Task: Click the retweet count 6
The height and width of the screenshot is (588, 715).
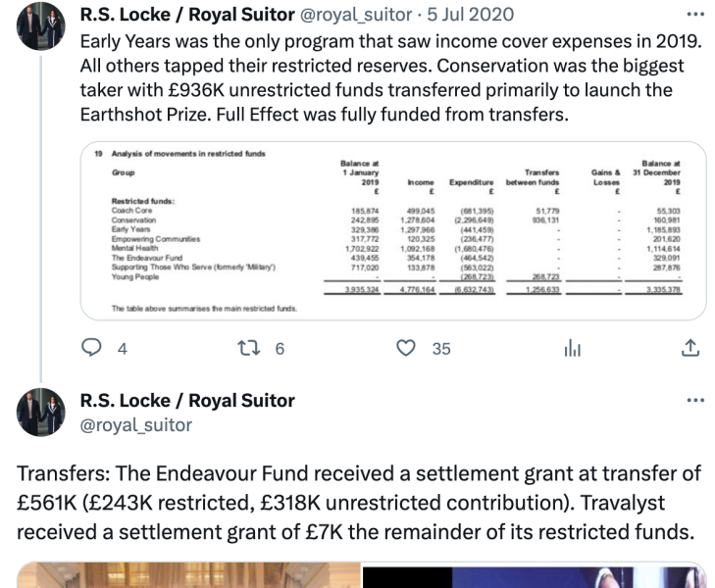Action: tap(280, 349)
